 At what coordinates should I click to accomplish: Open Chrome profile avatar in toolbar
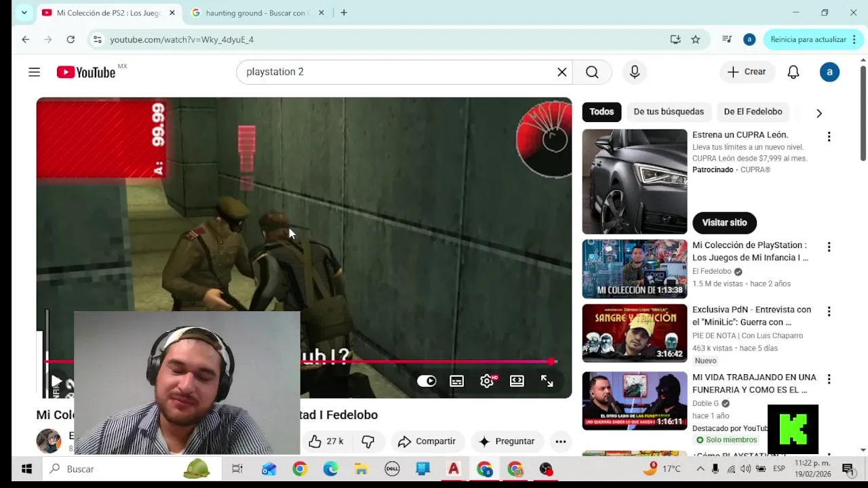pos(749,39)
